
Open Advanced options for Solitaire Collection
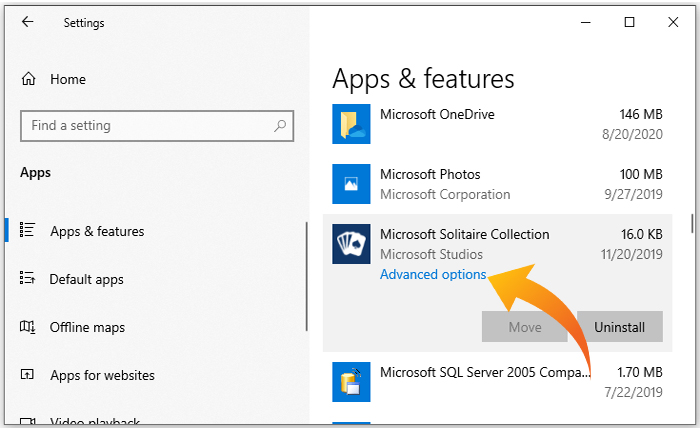pos(433,274)
